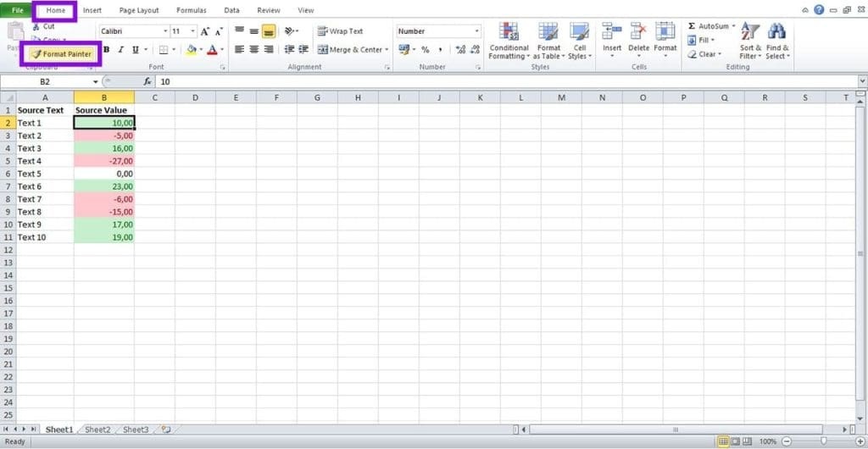Open the Number format dropdown
The width and height of the screenshot is (868, 449).
pyautogui.click(x=477, y=31)
